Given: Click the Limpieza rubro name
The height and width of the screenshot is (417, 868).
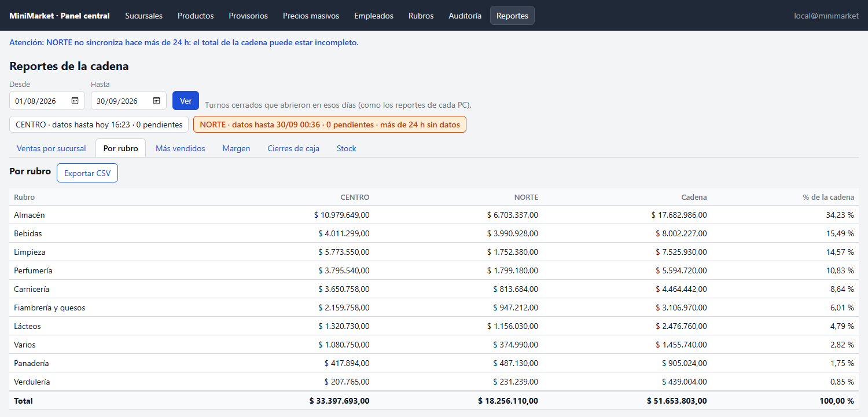Looking at the screenshot, I should 30,252.
